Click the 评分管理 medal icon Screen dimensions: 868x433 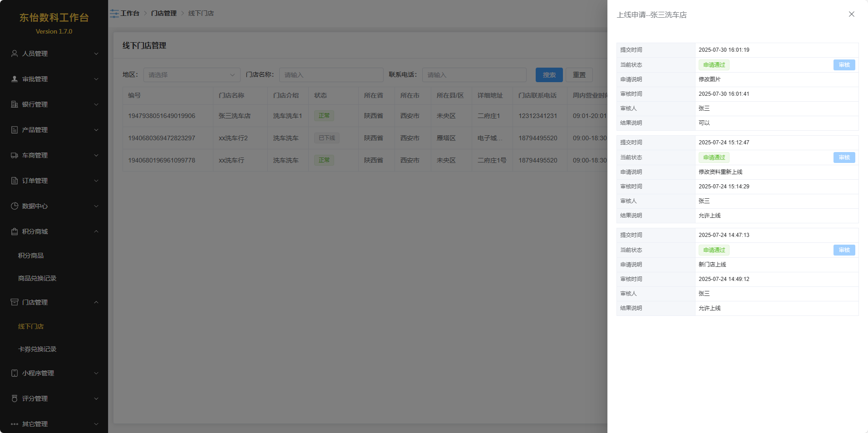point(15,399)
